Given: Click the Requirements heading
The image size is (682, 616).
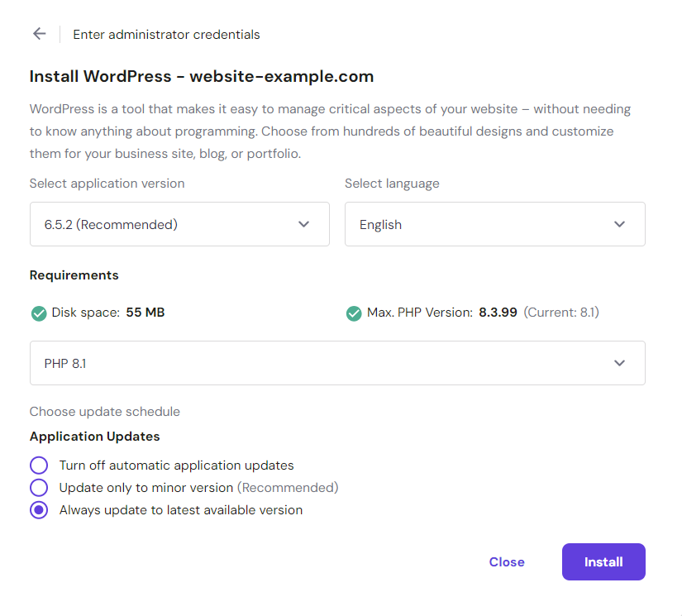Looking at the screenshot, I should click(x=73, y=275).
